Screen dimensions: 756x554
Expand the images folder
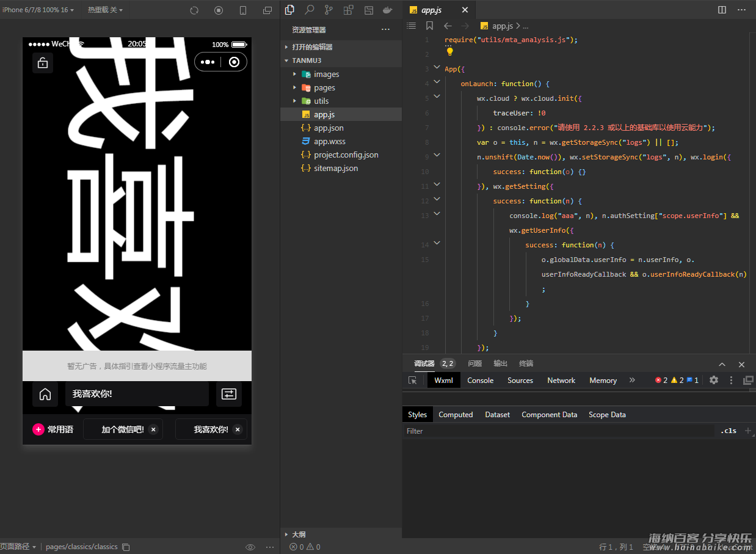click(x=294, y=74)
